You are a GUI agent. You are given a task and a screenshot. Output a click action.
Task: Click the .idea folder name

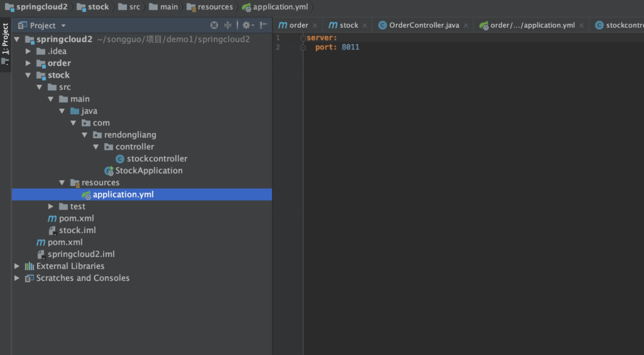[x=57, y=51]
